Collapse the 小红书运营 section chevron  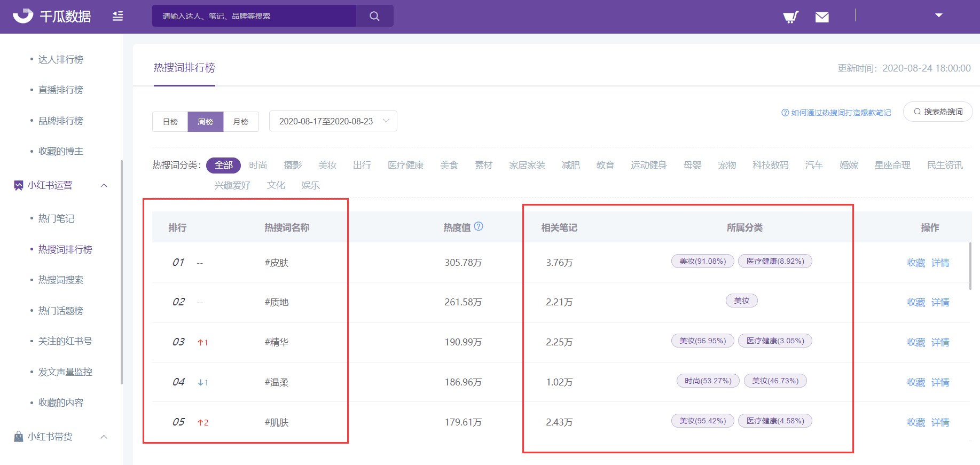(x=104, y=185)
